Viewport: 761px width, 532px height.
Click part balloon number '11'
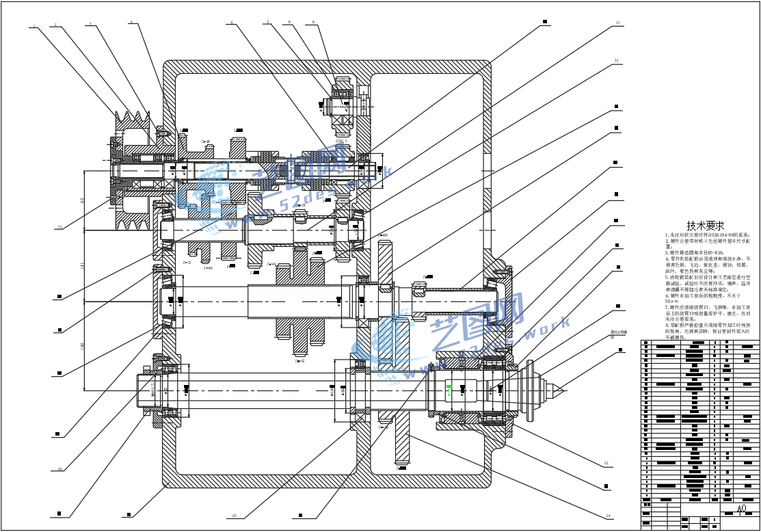[617, 23]
